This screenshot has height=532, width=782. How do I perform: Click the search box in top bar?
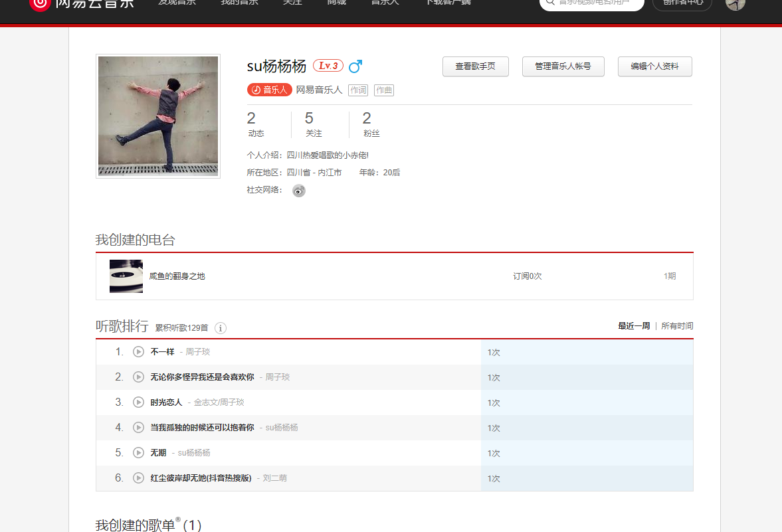pos(591,4)
